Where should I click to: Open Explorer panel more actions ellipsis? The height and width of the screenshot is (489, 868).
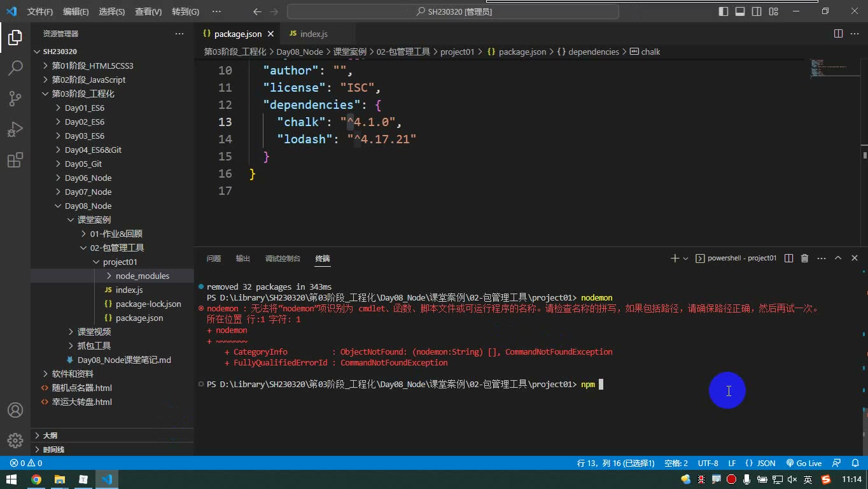179,34
